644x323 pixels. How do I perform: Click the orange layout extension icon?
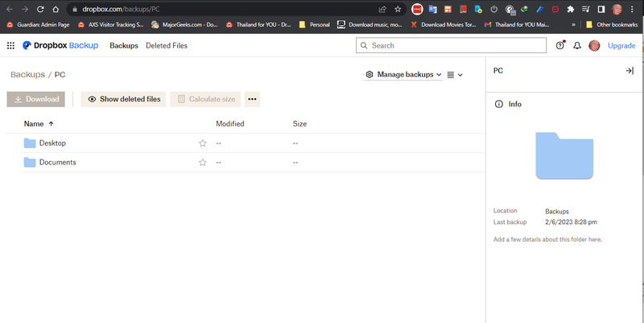click(x=448, y=9)
